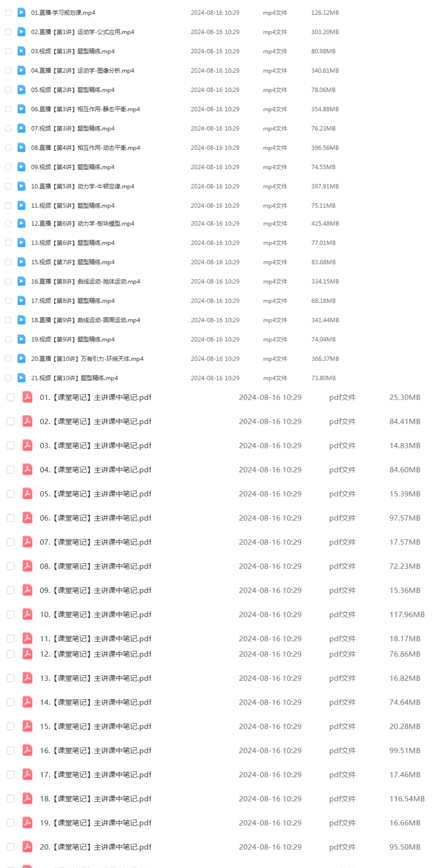
Task: Click the PDF icon for 10.【课堂笔记】主讲课中笔记.pdf
Action: point(27,614)
